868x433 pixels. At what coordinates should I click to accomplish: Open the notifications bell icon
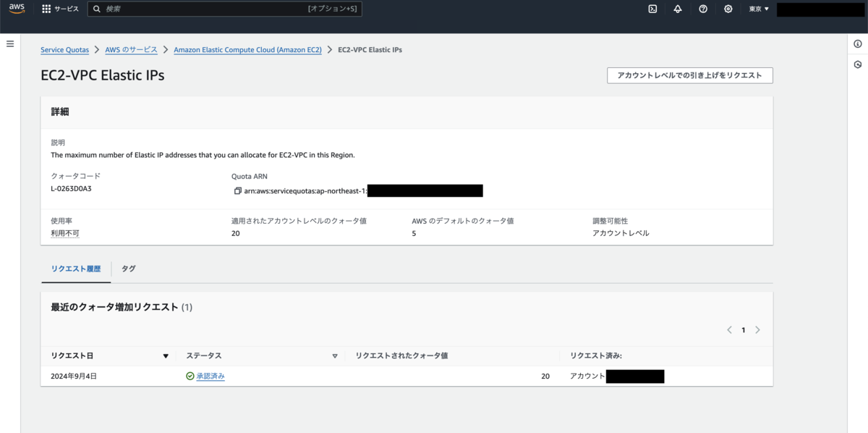(x=678, y=9)
